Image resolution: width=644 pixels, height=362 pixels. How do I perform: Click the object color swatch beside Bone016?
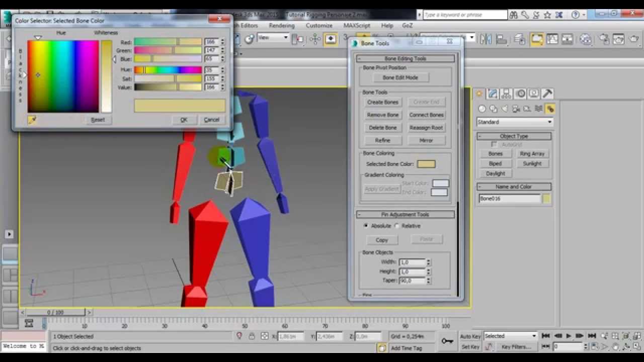tap(547, 199)
